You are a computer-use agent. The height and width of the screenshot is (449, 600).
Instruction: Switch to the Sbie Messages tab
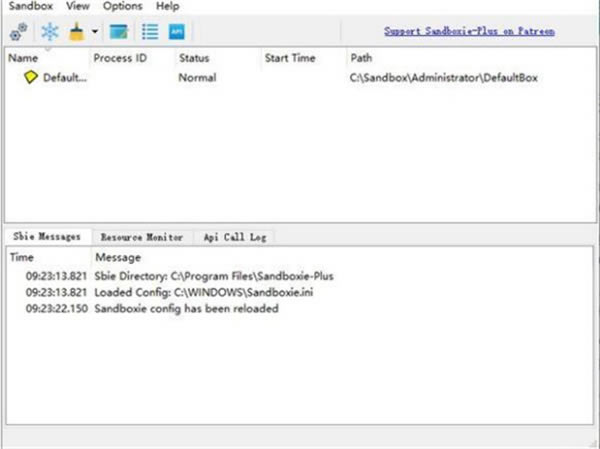pos(47,237)
